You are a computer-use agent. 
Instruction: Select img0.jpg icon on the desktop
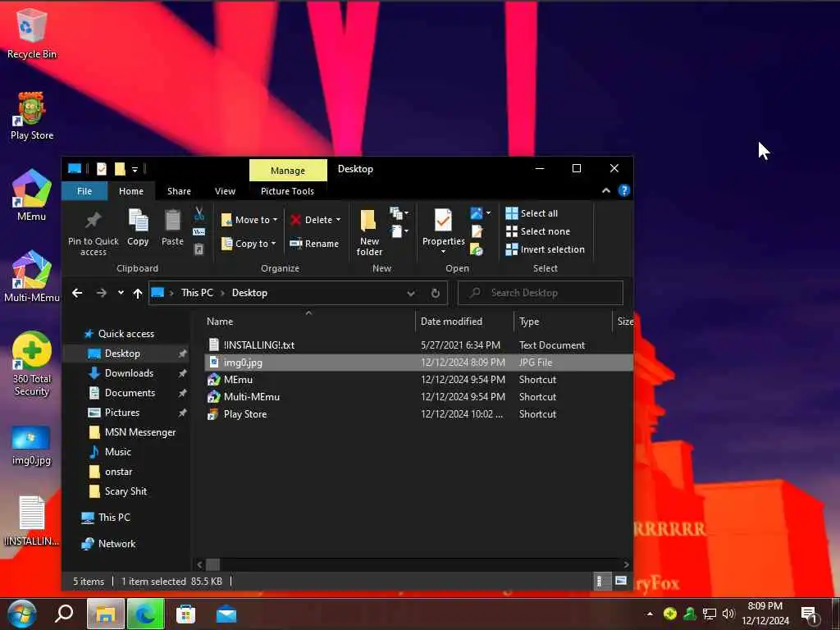32,445
